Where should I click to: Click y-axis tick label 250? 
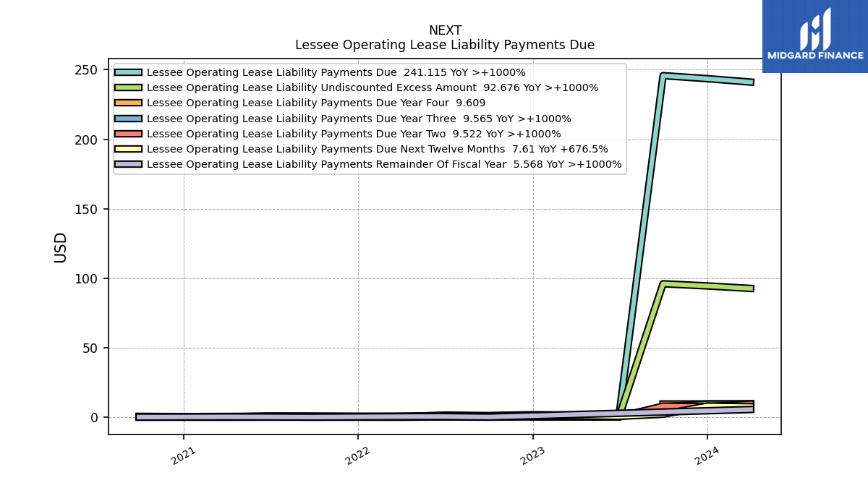coord(87,70)
